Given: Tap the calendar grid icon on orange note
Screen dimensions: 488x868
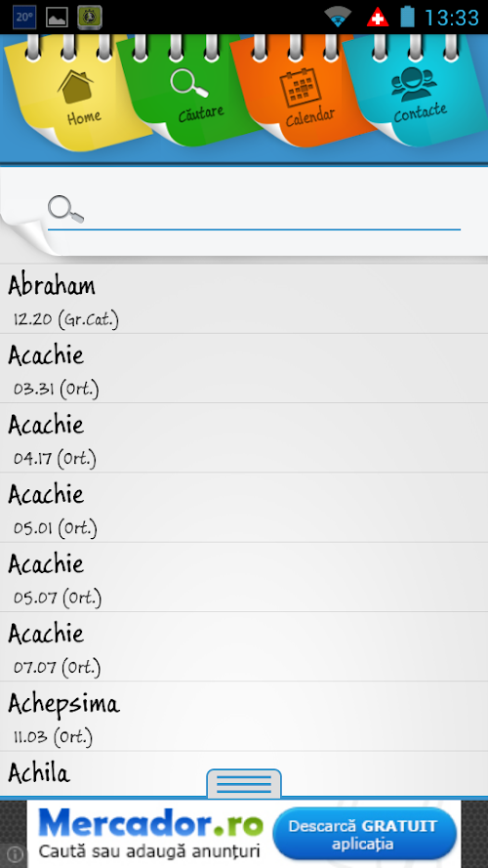Looking at the screenshot, I should (301, 88).
